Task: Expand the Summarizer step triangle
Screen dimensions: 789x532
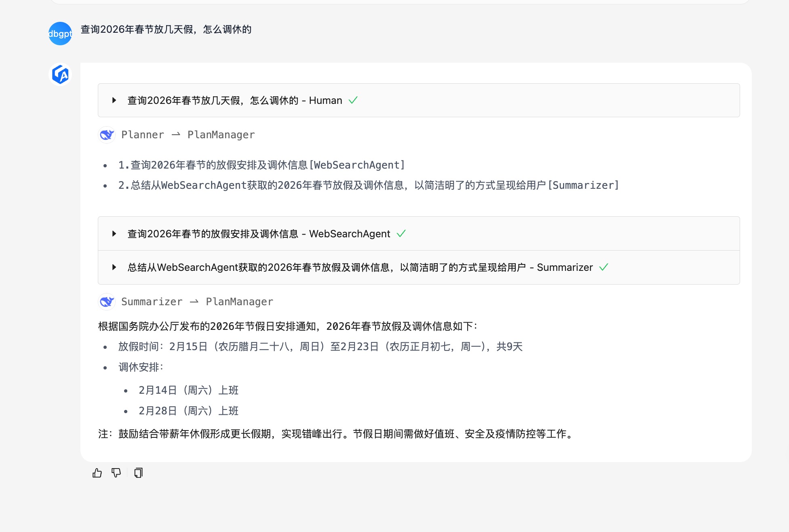Action: click(114, 267)
